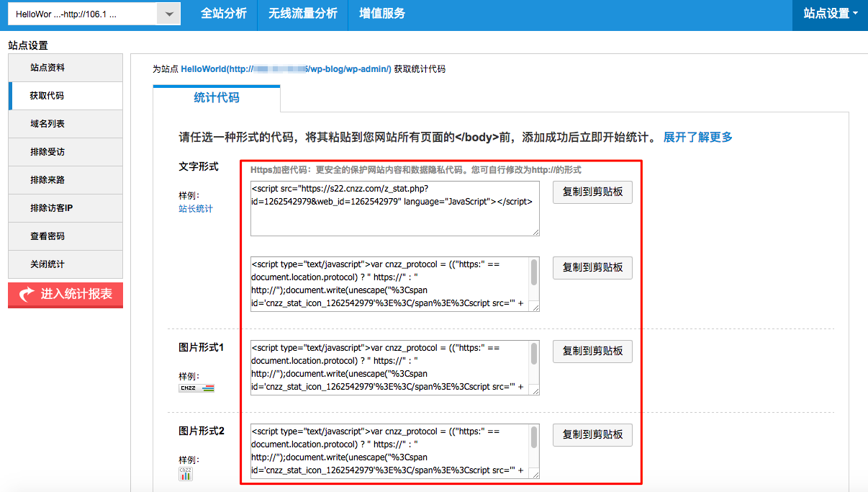Select the 统计代码 tab

(217, 98)
